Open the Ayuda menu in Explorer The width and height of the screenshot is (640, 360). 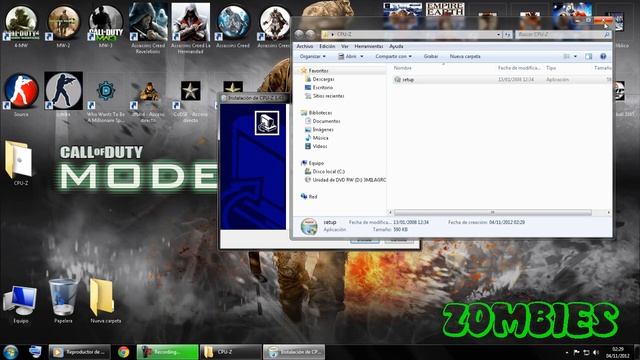coord(396,47)
